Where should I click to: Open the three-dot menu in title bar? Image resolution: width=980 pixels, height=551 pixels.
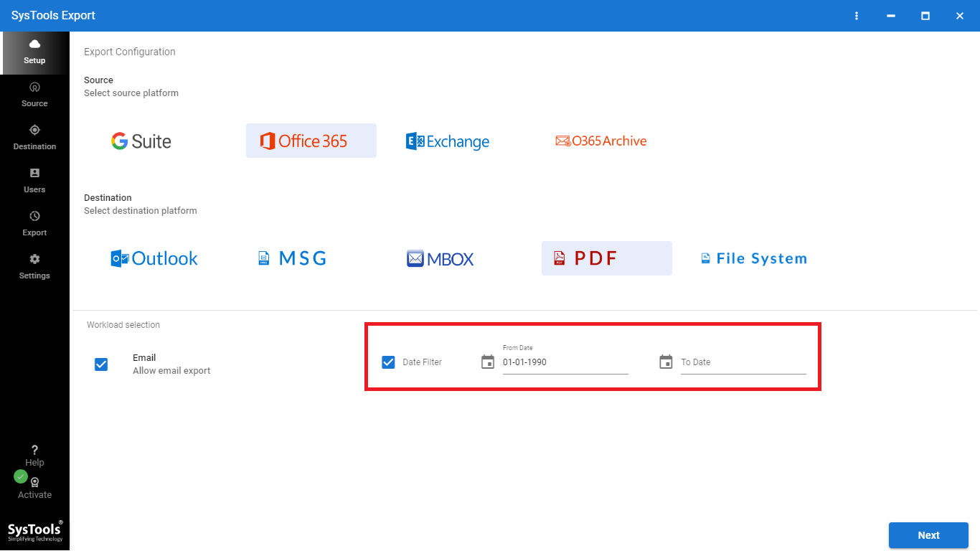(857, 16)
